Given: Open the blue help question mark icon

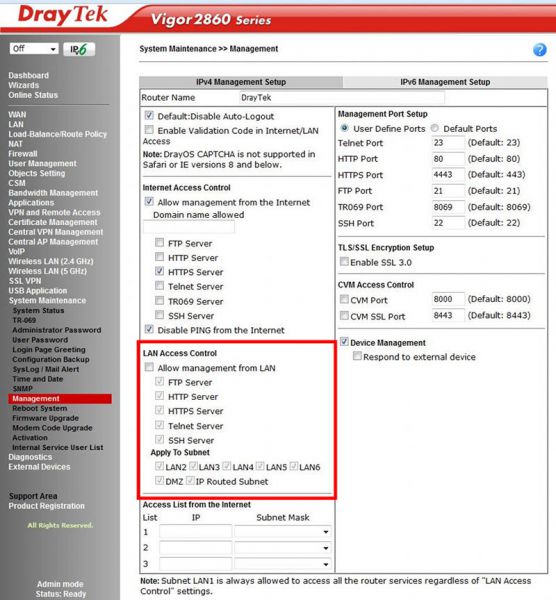Looking at the screenshot, I should pos(540,50).
